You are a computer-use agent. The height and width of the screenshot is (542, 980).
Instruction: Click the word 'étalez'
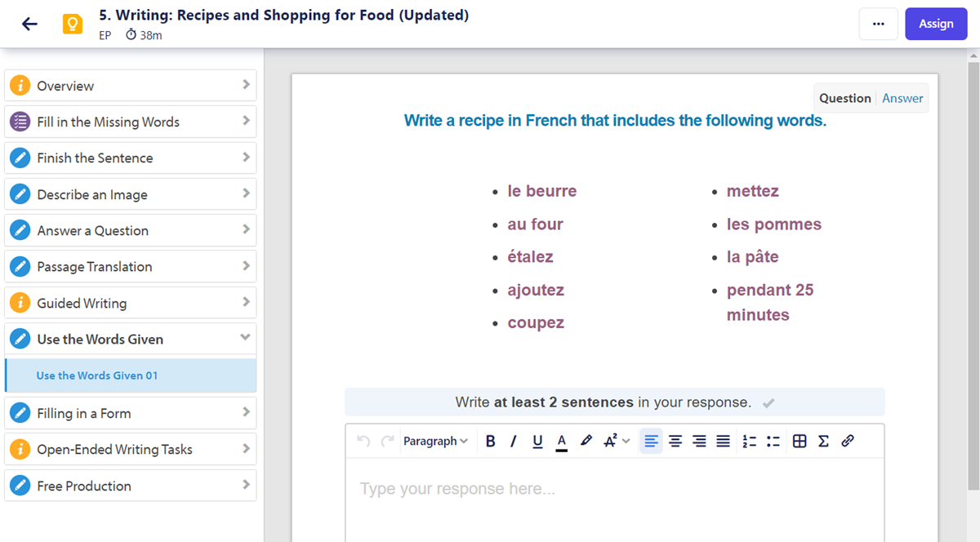(x=530, y=256)
